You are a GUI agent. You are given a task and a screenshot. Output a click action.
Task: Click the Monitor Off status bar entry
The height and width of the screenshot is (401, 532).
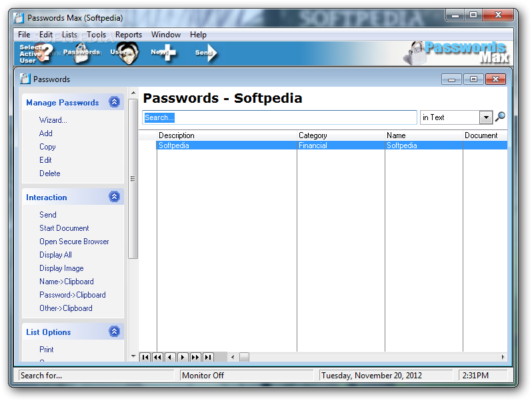(247, 376)
